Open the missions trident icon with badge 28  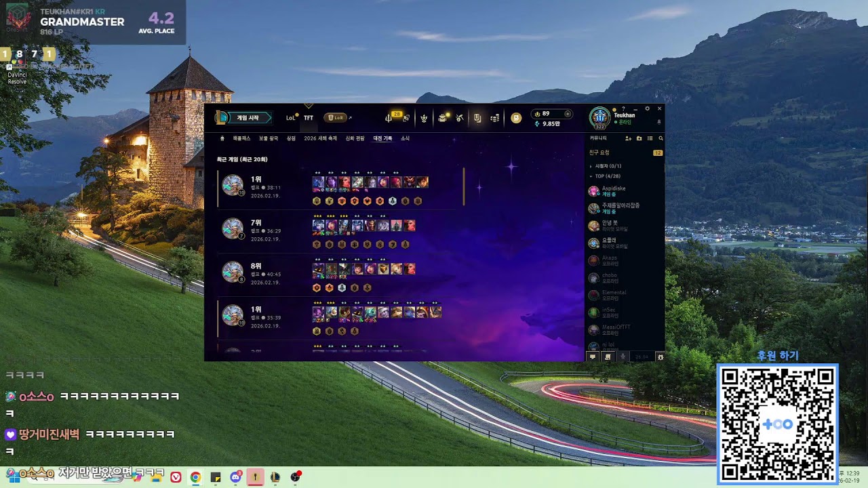tap(389, 118)
